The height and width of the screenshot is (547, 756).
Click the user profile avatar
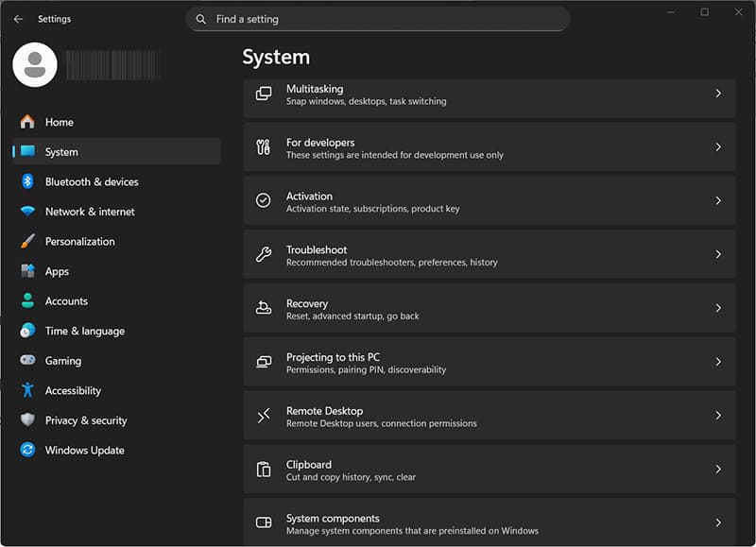click(x=35, y=64)
